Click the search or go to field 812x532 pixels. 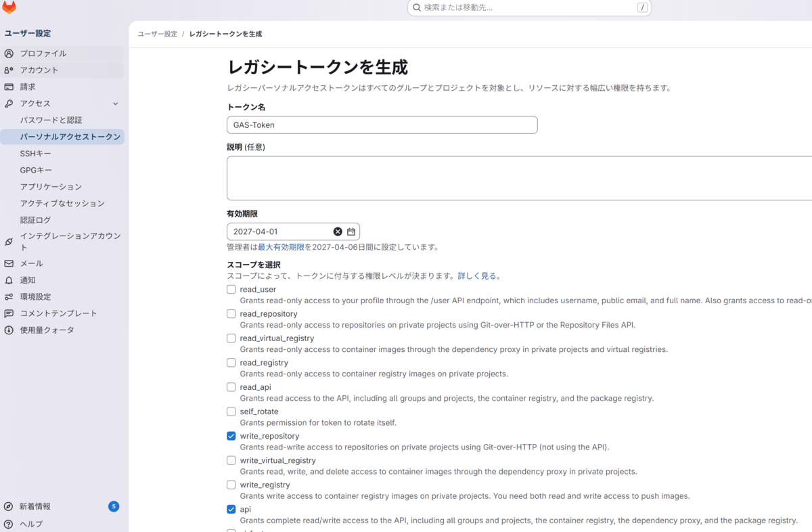tap(530, 7)
